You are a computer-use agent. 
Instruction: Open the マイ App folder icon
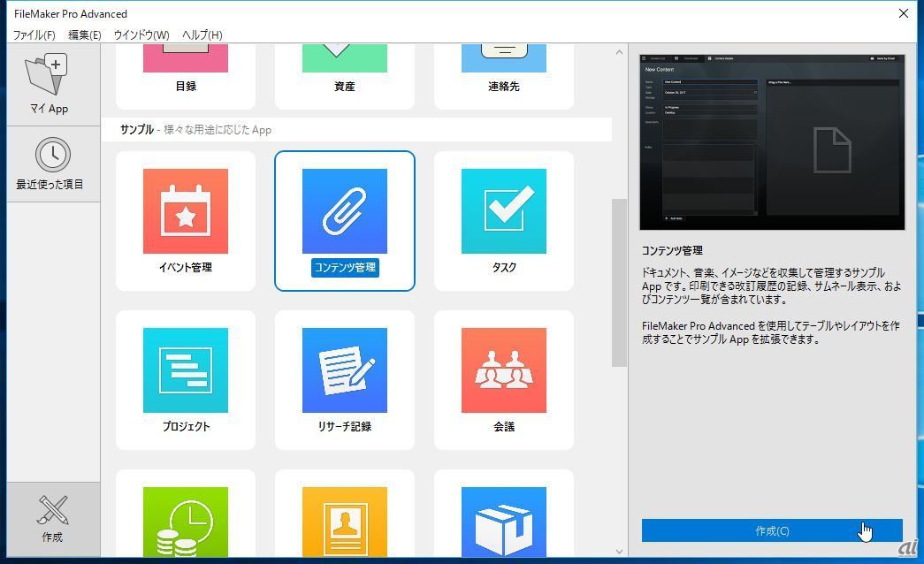click(x=47, y=73)
